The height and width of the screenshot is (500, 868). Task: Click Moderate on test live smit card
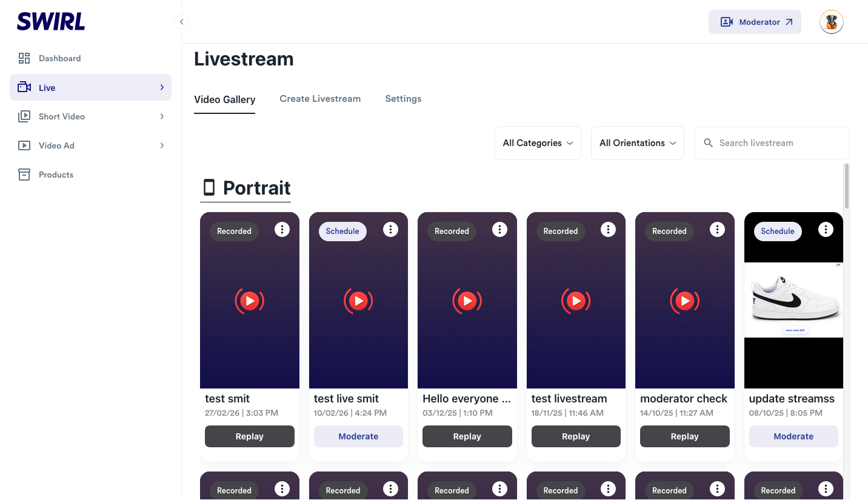tap(358, 436)
